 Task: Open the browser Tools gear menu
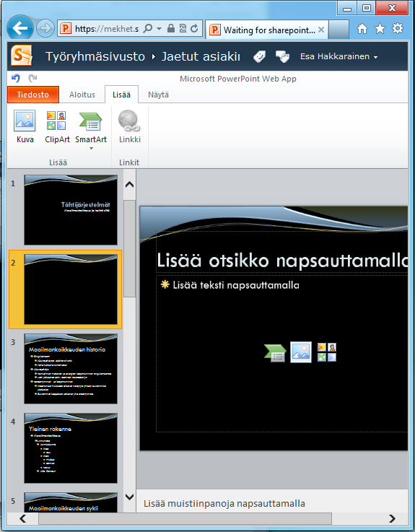[x=398, y=29]
